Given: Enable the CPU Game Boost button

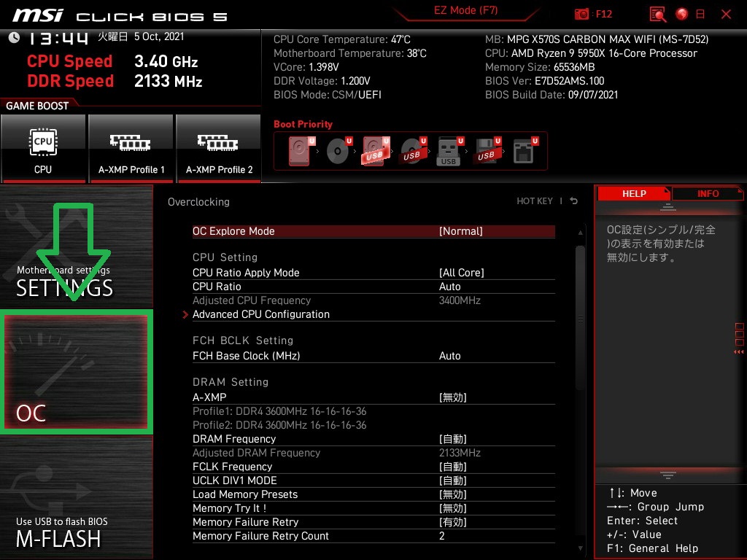Looking at the screenshot, I should point(43,148).
